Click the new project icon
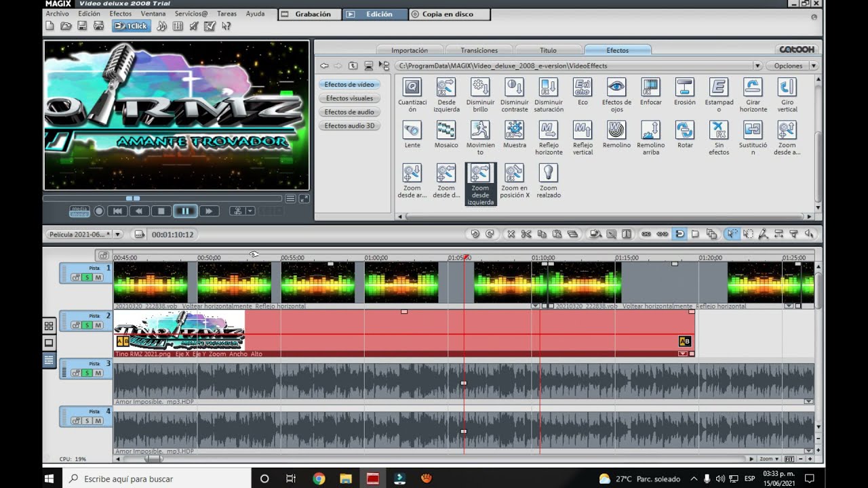 [50, 26]
